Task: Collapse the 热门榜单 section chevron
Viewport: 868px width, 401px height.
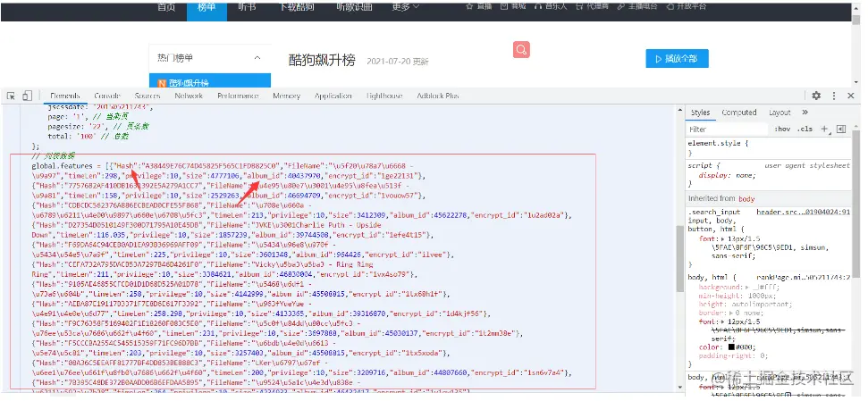Action: click(x=257, y=58)
